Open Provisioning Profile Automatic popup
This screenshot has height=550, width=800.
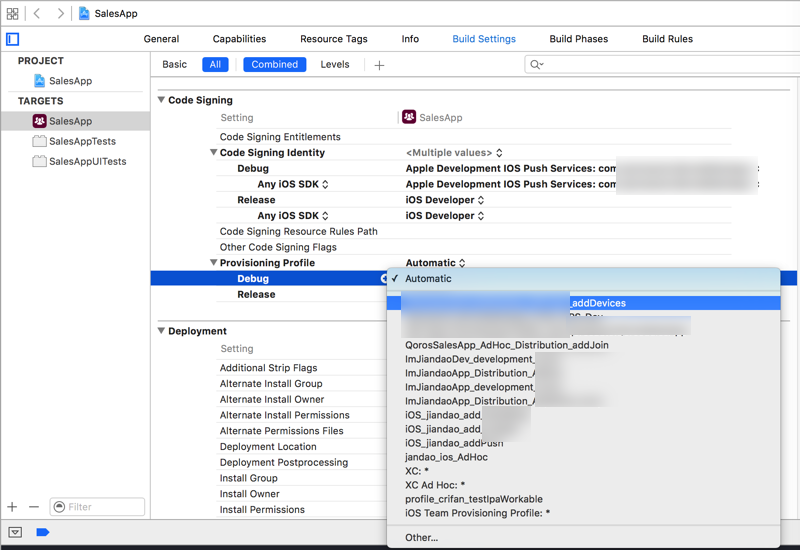tap(435, 263)
